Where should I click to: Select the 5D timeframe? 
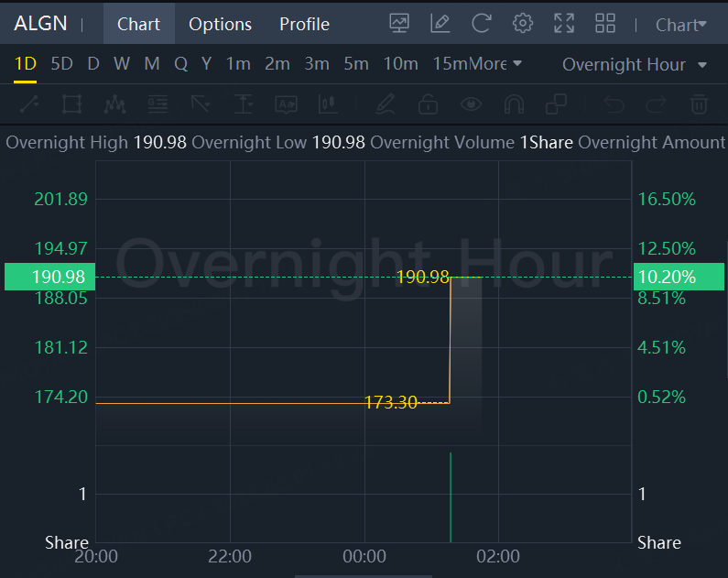pyautogui.click(x=61, y=63)
